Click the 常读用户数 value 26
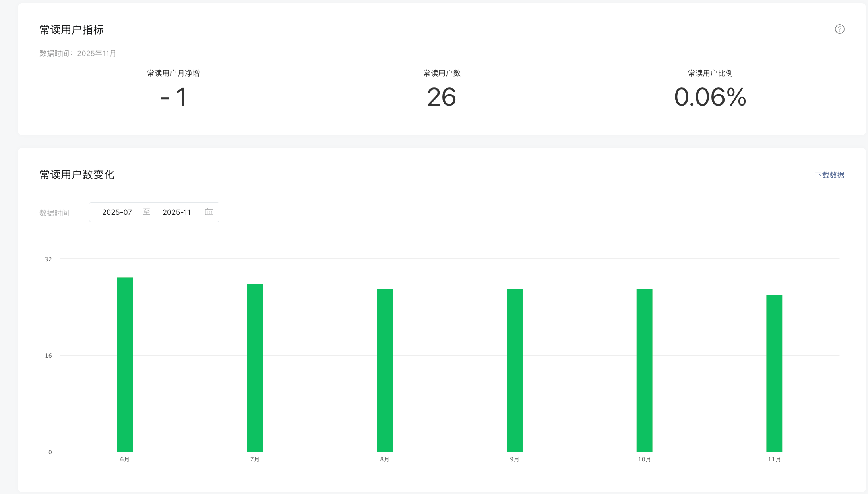Viewport: 868px width, 494px height. (x=442, y=97)
